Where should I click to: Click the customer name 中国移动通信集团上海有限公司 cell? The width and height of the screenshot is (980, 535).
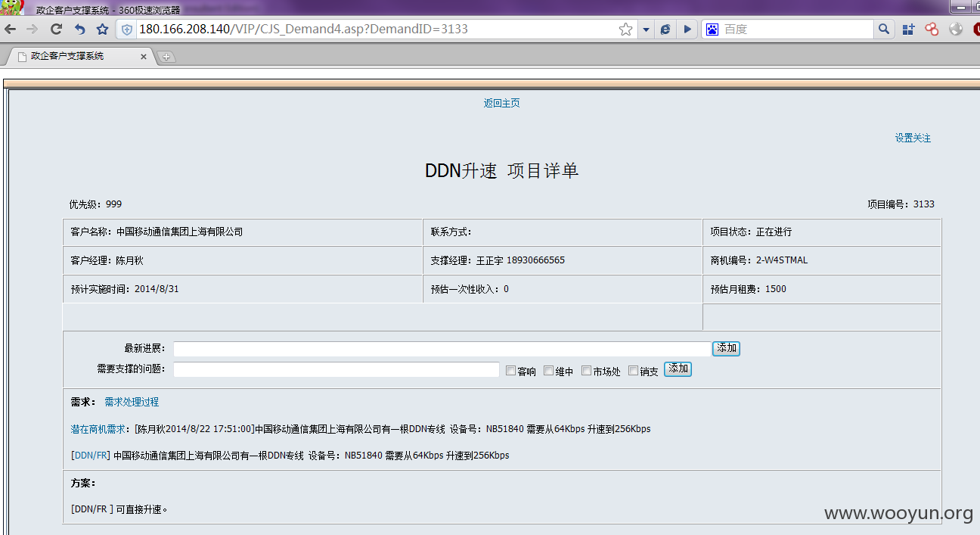tap(243, 232)
